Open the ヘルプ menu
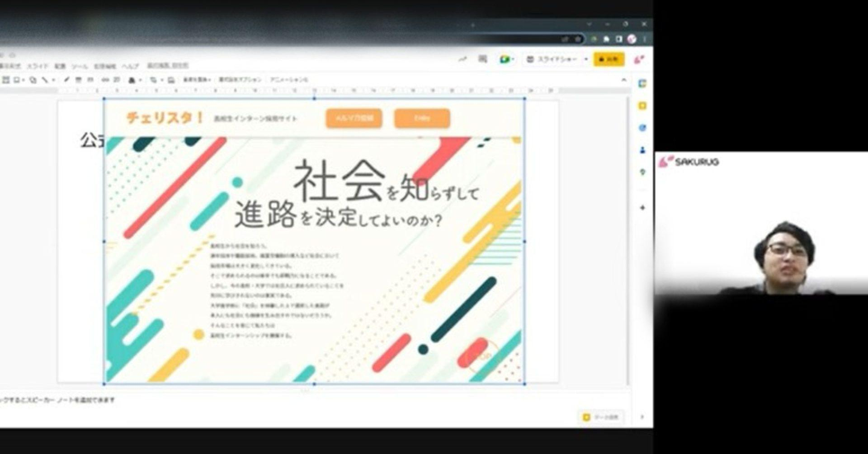The width and height of the screenshot is (868, 454). 130,66
